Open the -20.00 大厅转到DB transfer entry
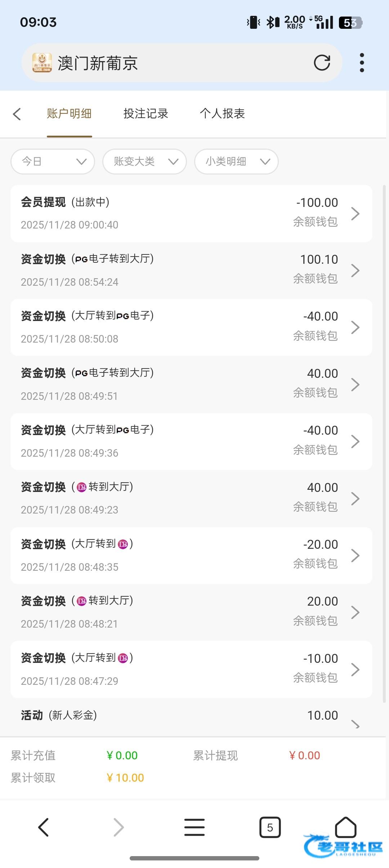Image resolution: width=389 pixels, height=868 pixels. (x=191, y=555)
